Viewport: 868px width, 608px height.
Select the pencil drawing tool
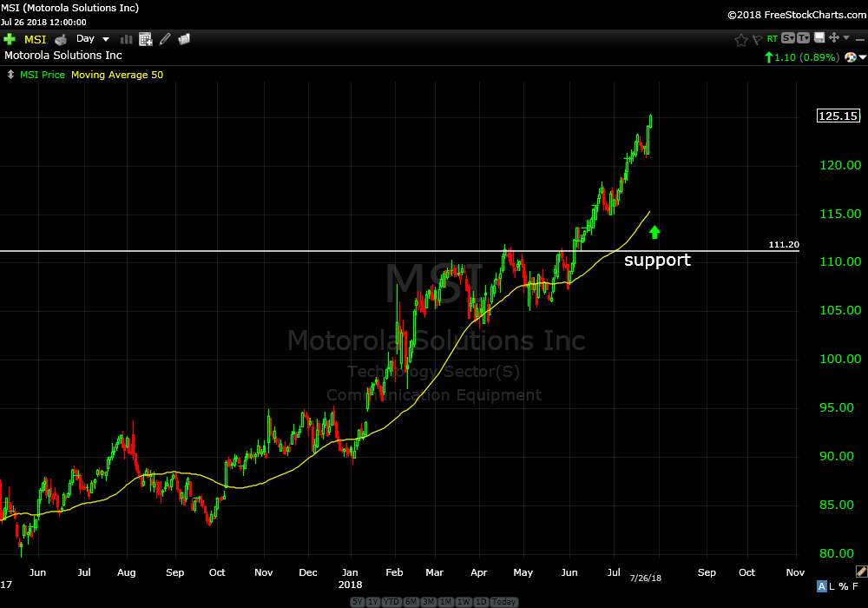click(x=165, y=39)
